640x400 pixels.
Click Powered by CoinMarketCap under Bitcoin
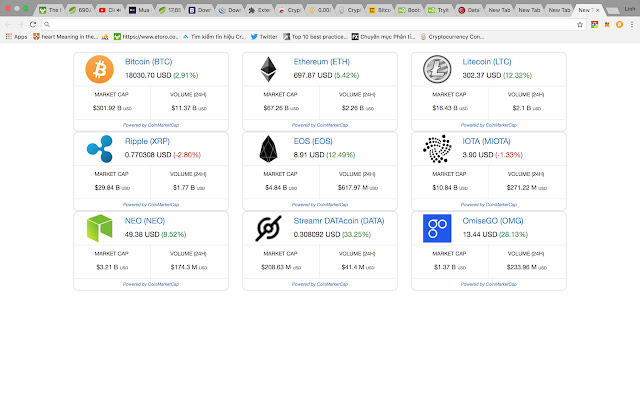151,125
